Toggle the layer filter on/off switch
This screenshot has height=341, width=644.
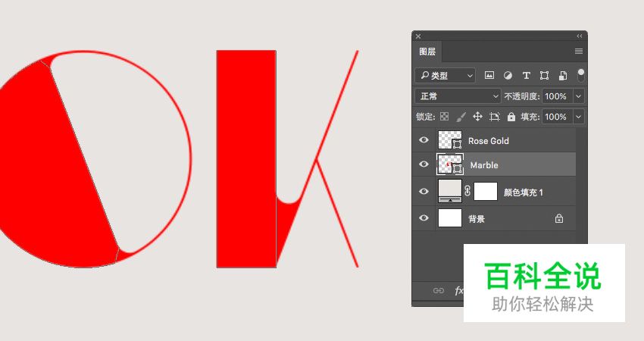[x=581, y=75]
